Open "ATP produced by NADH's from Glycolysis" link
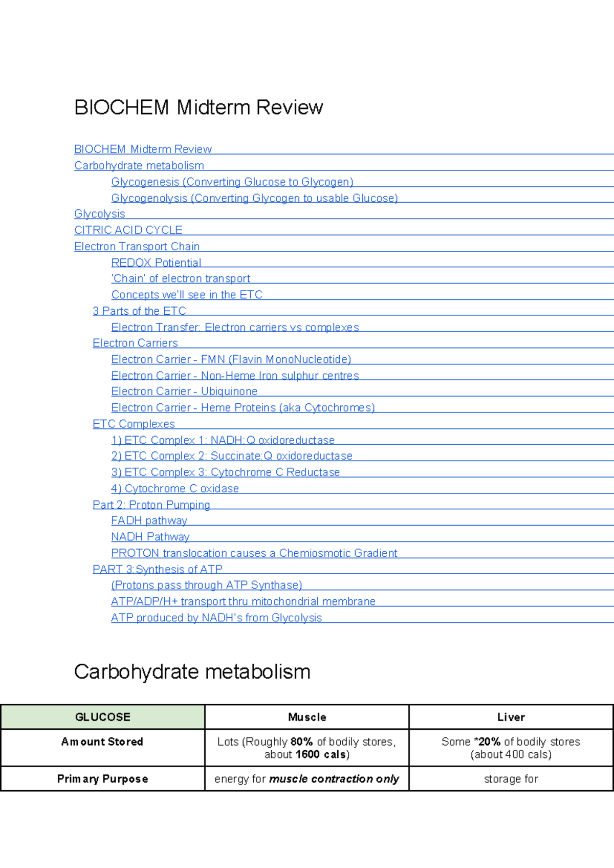Screen dimensions: 614x868 pos(216,618)
